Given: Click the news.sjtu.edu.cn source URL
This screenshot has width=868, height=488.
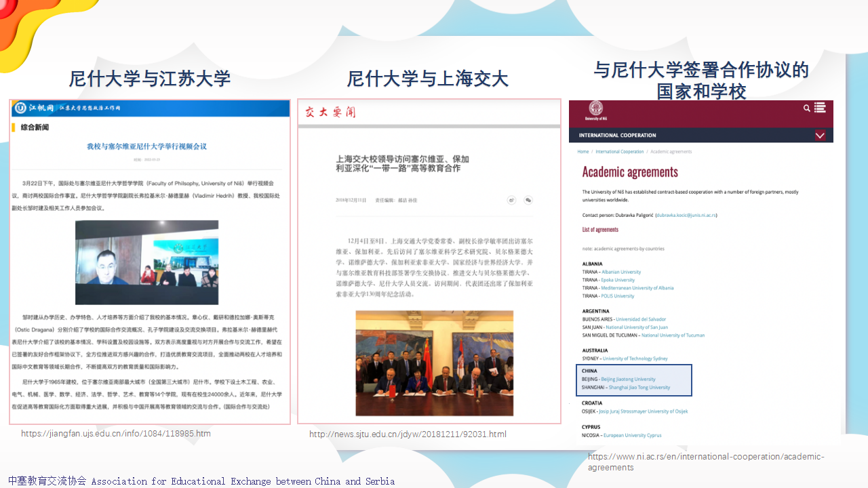Looking at the screenshot, I should 408,434.
